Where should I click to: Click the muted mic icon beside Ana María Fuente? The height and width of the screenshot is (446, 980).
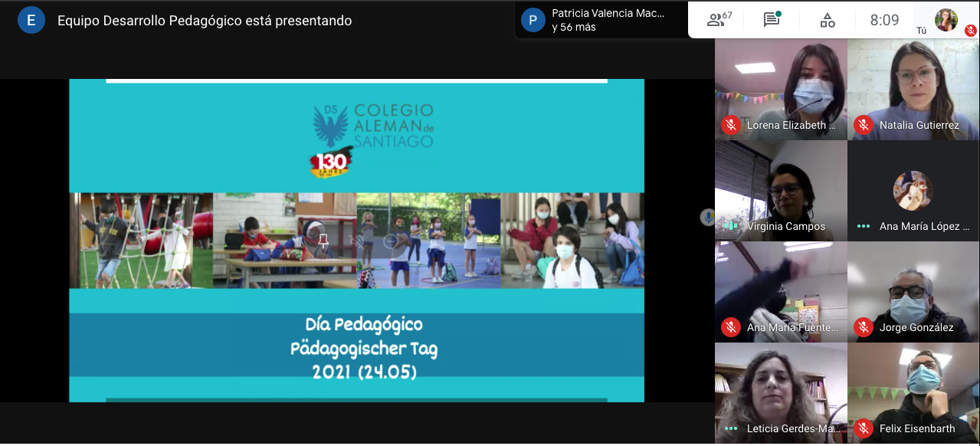[731, 327]
